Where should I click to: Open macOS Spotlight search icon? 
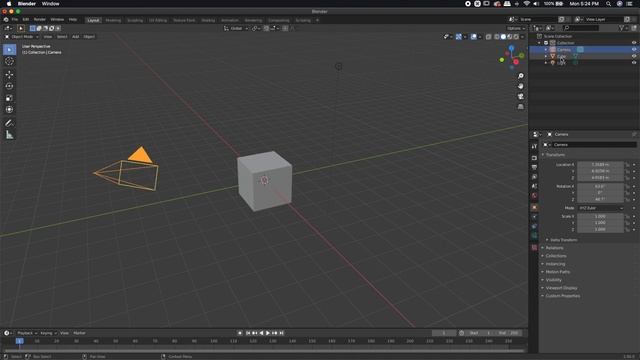tap(609, 4)
